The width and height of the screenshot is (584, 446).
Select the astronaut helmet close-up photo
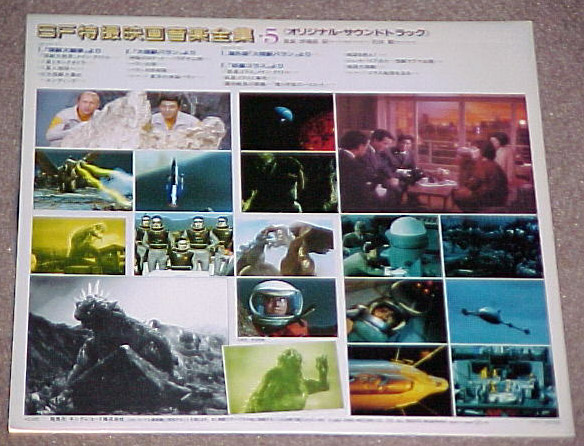[x=287, y=308]
